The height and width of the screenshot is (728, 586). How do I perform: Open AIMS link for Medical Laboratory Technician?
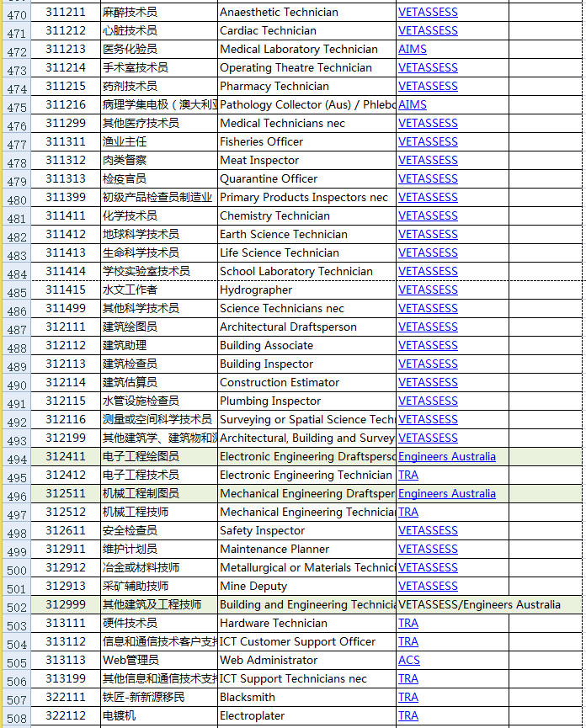(413, 49)
